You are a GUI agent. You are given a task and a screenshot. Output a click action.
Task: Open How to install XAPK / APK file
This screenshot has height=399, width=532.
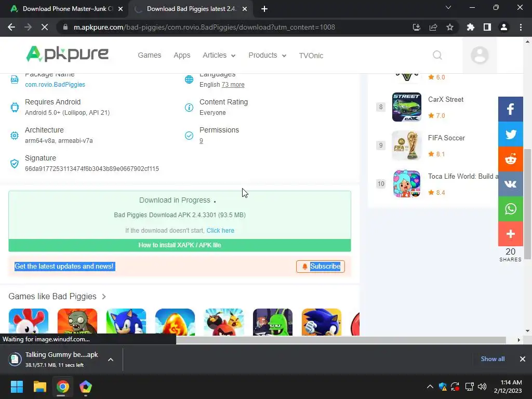point(180,245)
